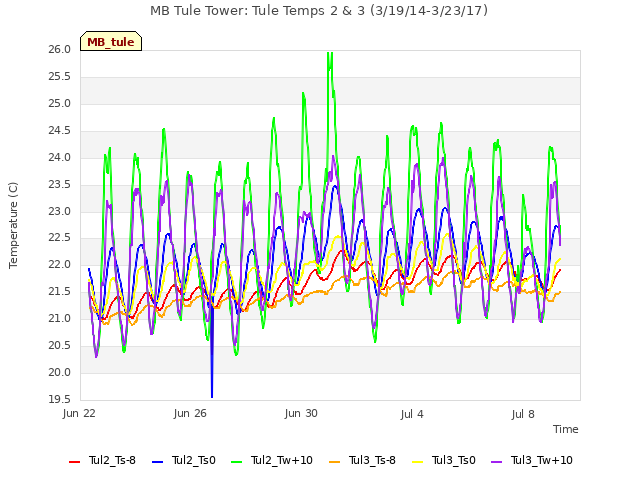Click the Jul 8 x-axis tick label
The height and width of the screenshot is (480, 640).
523,414
